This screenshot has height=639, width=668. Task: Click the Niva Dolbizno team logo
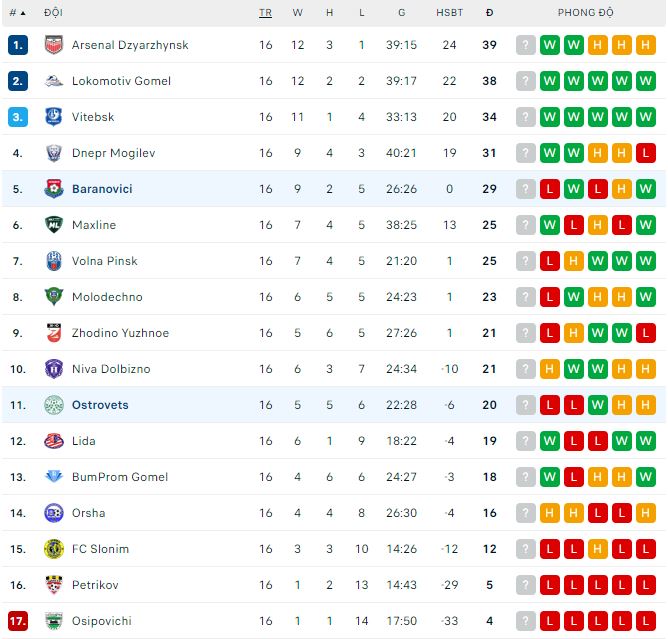pos(54,369)
